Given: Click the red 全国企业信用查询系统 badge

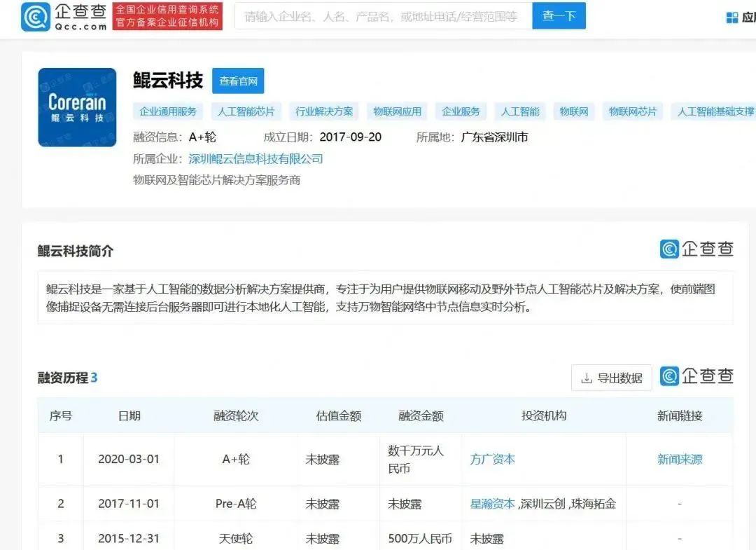Looking at the screenshot, I should (167, 15).
